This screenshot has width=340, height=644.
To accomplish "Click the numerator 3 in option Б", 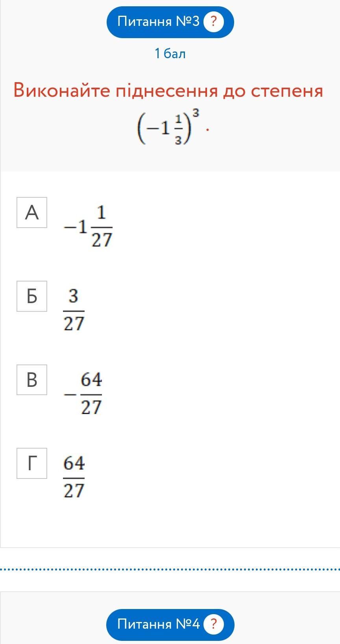I will click(x=74, y=296).
